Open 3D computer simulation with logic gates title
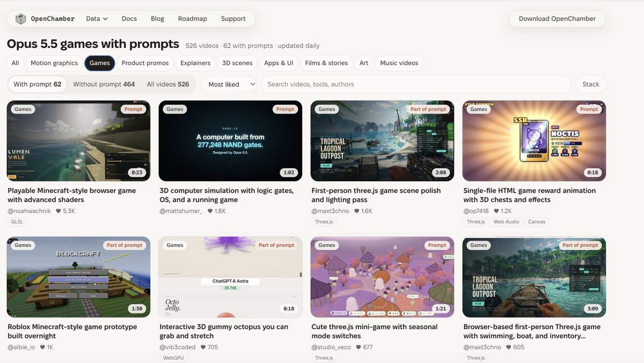Image resolution: width=644 pixels, height=363 pixels. click(226, 195)
